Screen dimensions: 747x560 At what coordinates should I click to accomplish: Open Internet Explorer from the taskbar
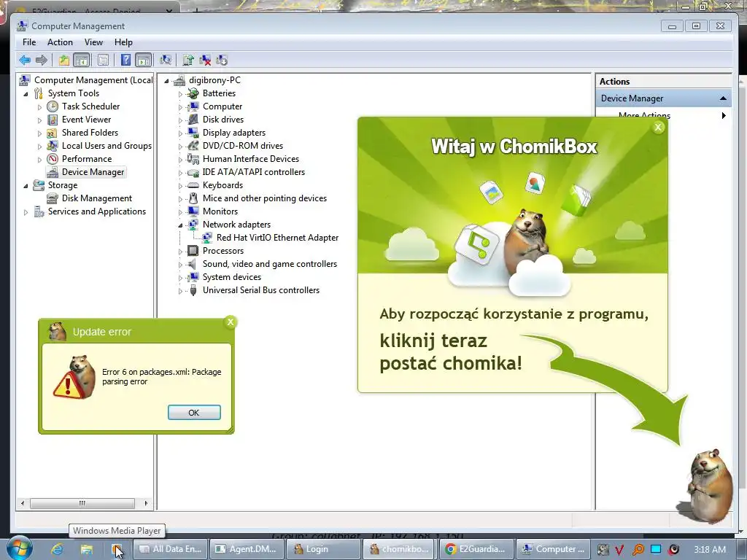click(57, 549)
